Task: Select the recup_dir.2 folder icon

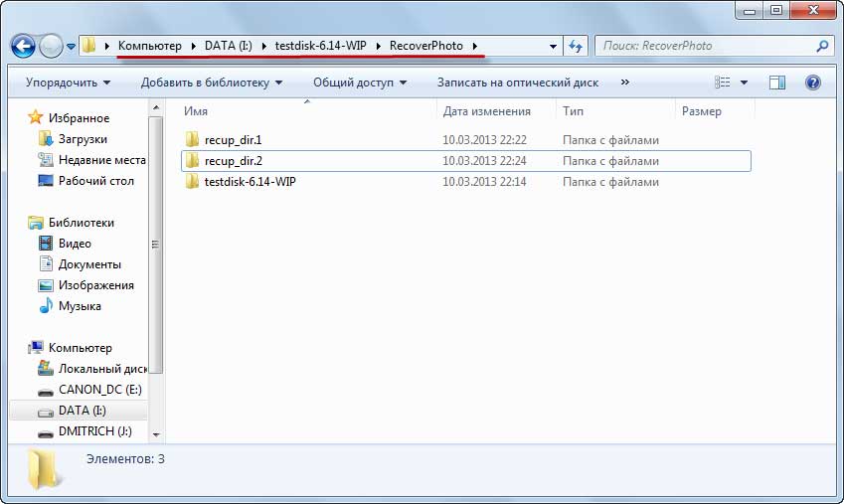Action: coord(192,160)
